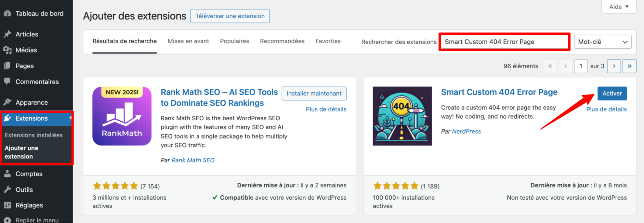644x223 pixels.
Task: Expand the Aide help panel
Action: pos(619,7)
